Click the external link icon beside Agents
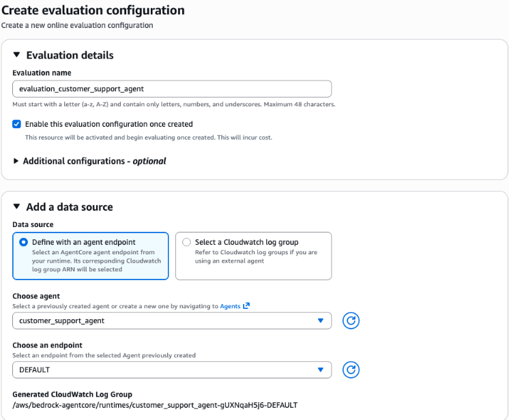 [x=246, y=306]
